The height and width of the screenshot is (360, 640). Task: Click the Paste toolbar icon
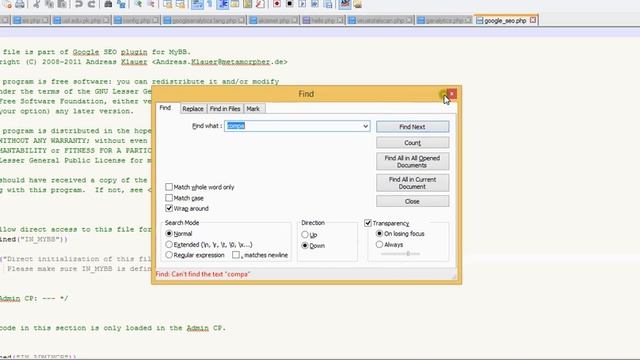pos(62,4)
